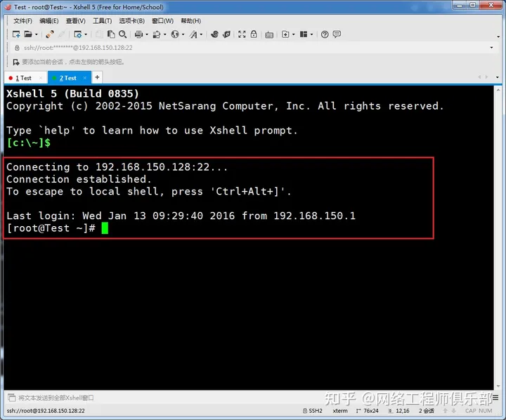This screenshot has width=506, height=420.
Task: Close the 2 Test session tab
Action: coord(84,78)
